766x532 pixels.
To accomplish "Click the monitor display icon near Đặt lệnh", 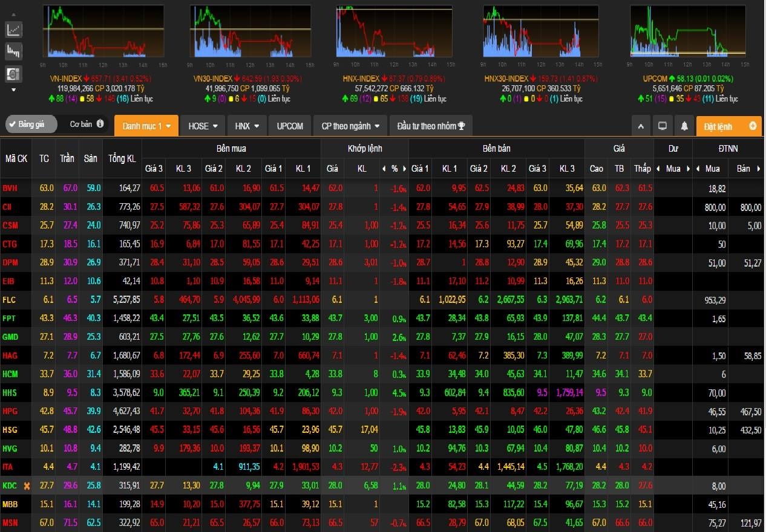I will coord(663,126).
